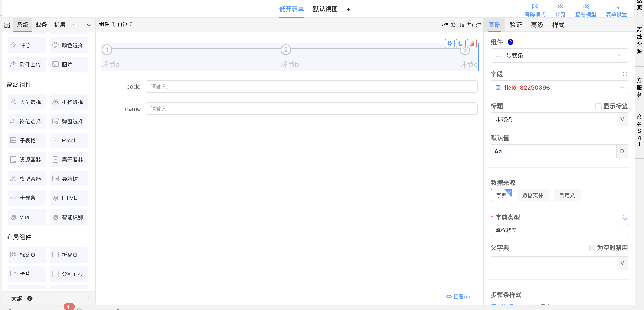Image resolution: width=644 pixels, height=310 pixels.
Task: Enable the 显示标签 checkbox
Action: [x=598, y=106]
